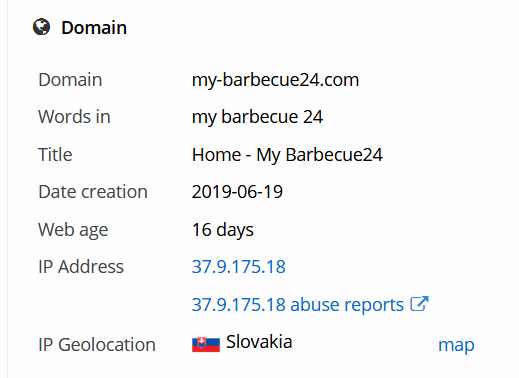The image size is (519, 378).
Task: Click the globe icon beside Domain heading
Action: click(x=41, y=27)
